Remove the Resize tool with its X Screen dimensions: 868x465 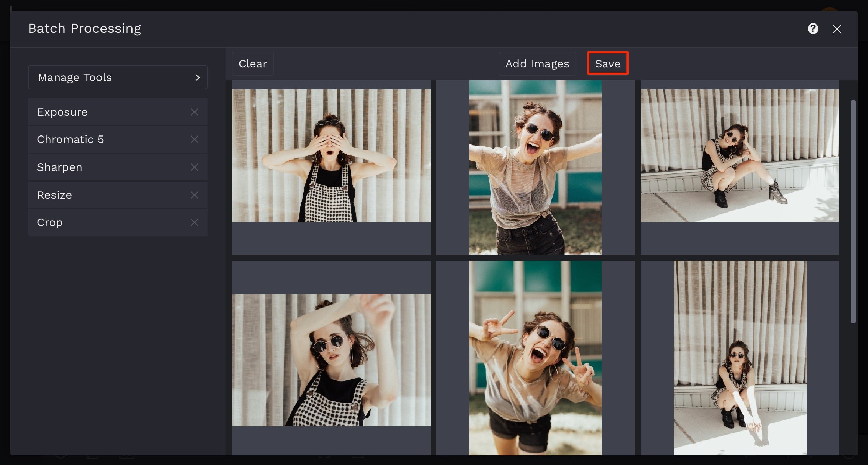click(194, 195)
